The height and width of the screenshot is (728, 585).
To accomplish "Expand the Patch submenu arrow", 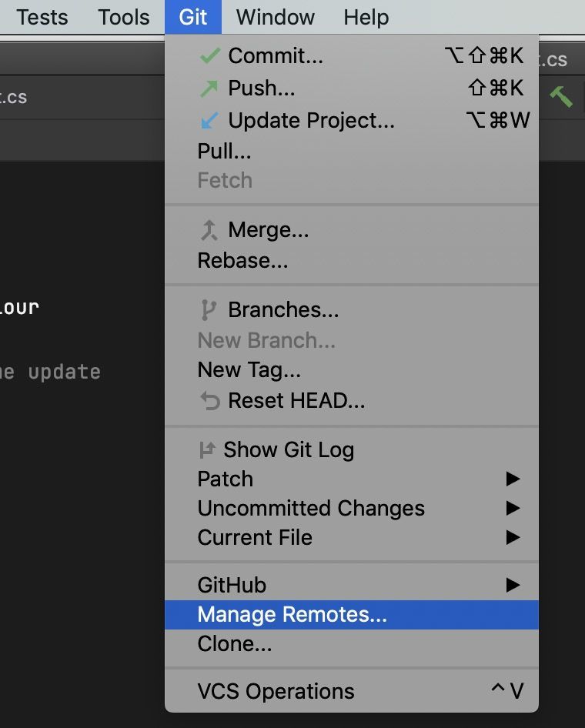I will pos(513,479).
